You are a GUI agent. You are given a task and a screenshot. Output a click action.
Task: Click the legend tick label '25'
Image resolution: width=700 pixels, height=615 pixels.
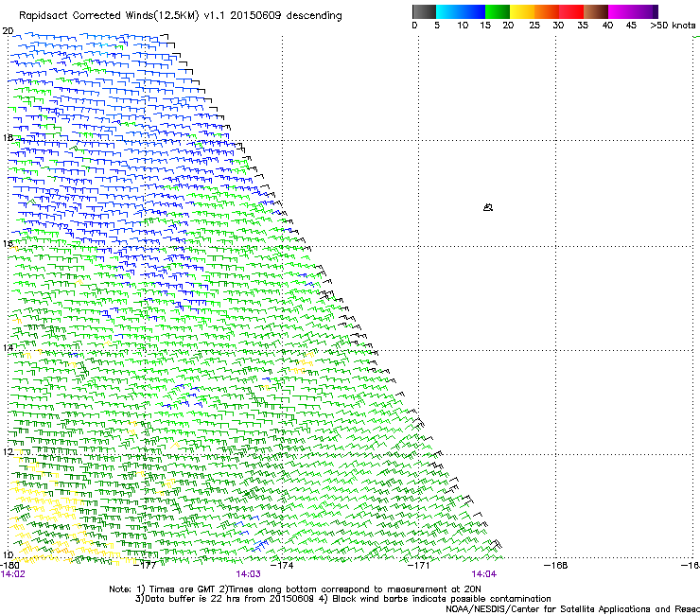(534, 26)
